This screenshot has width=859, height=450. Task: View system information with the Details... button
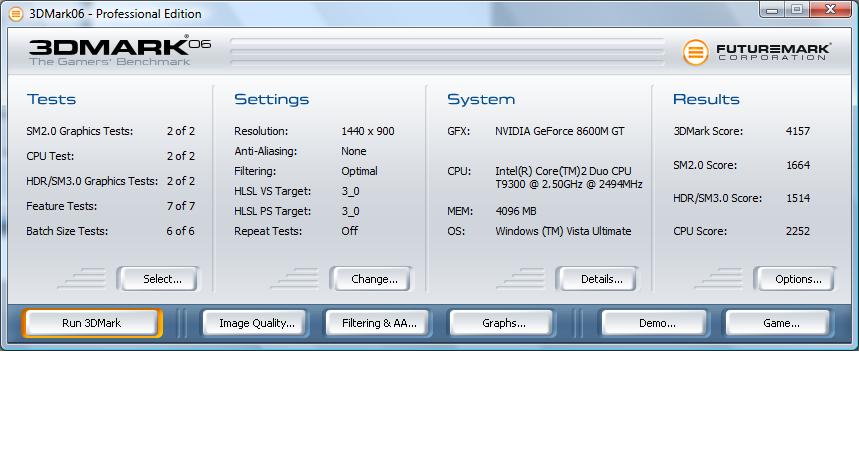coord(597,279)
